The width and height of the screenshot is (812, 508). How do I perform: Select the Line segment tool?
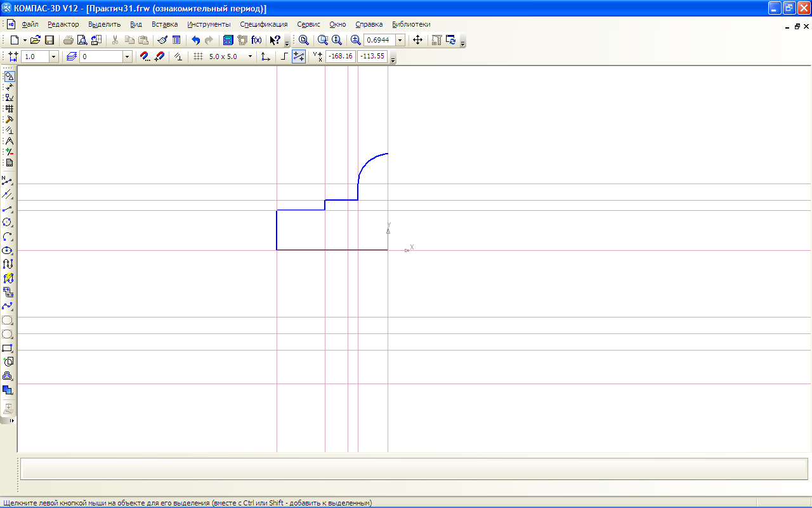pyautogui.click(x=8, y=208)
